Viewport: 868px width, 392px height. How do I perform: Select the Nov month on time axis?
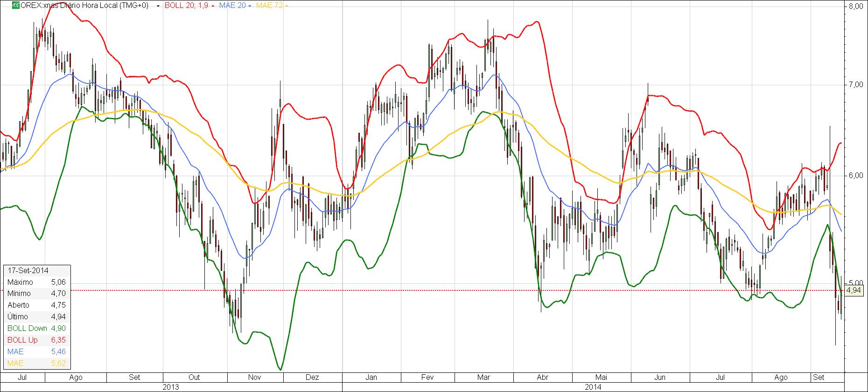click(x=255, y=377)
